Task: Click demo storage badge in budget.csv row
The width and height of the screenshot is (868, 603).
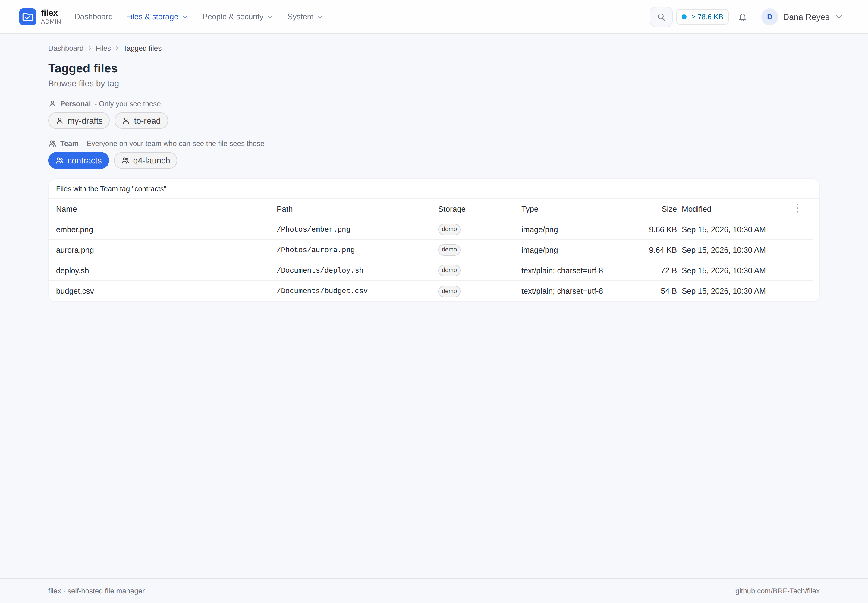Action: pos(449,291)
